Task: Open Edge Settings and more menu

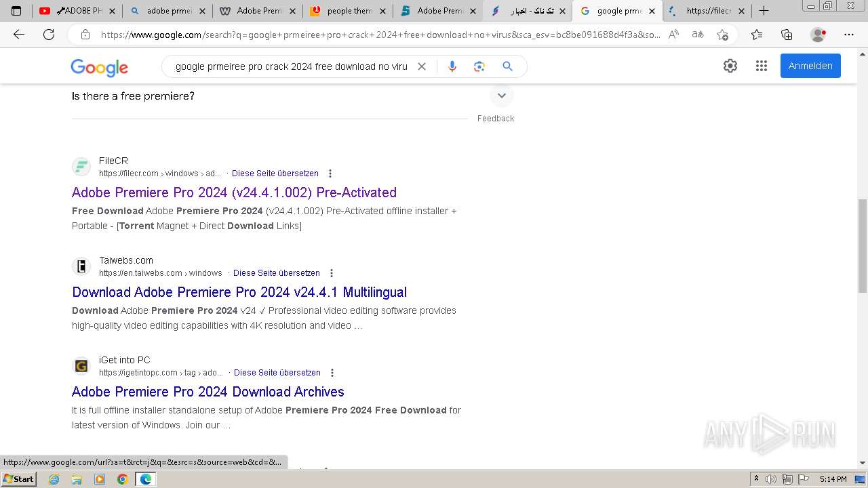Action: point(849,35)
